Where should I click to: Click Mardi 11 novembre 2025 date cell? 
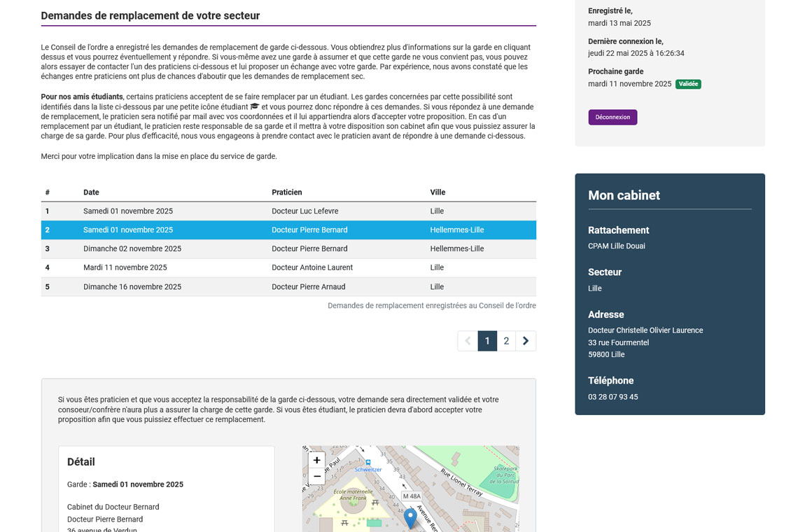point(125,268)
